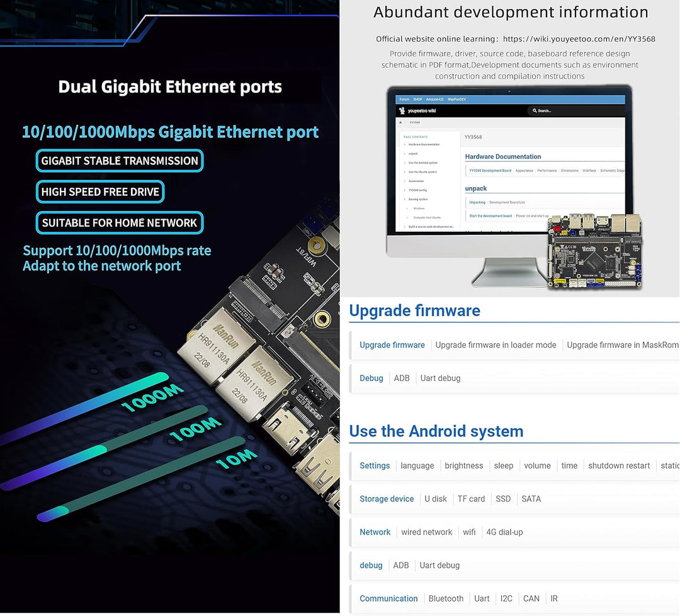Click the Amazon-US navigation item

point(434,99)
